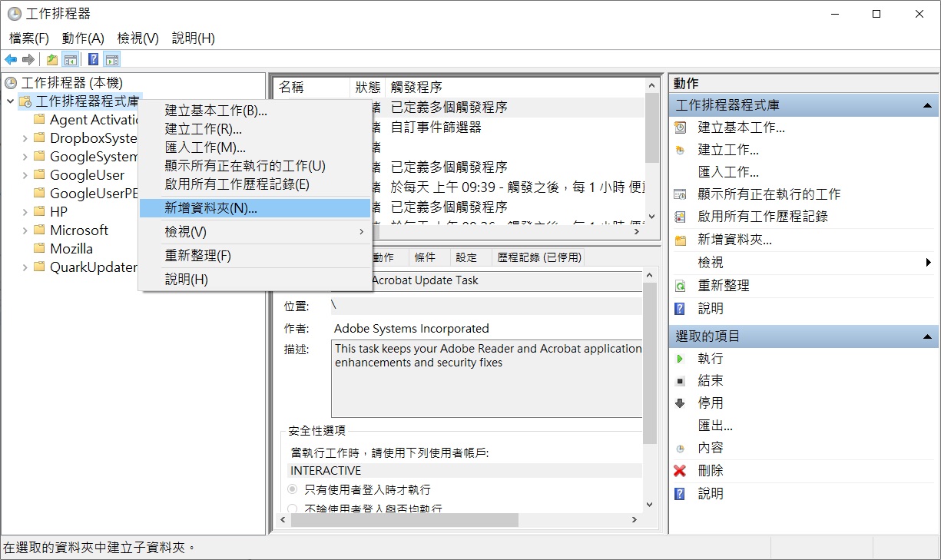Click task list vertical scrollbar thumb
This screenshot has width=941, height=560.
point(652,129)
